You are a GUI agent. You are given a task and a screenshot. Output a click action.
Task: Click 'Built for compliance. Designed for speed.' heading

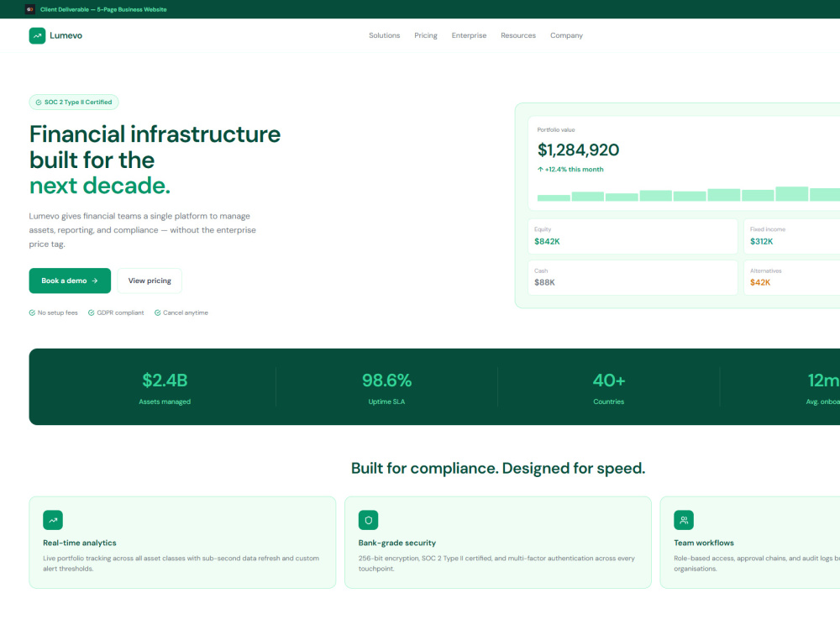coord(498,468)
